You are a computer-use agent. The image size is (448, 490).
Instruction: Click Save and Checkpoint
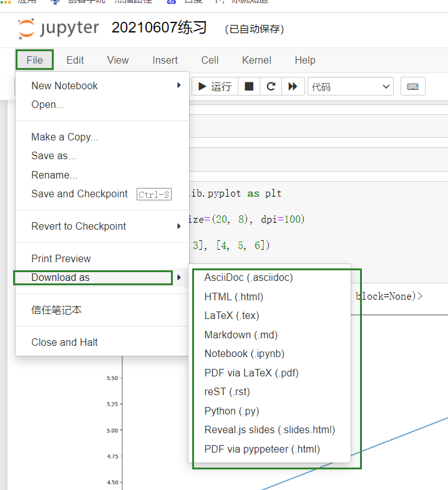[x=102, y=194]
